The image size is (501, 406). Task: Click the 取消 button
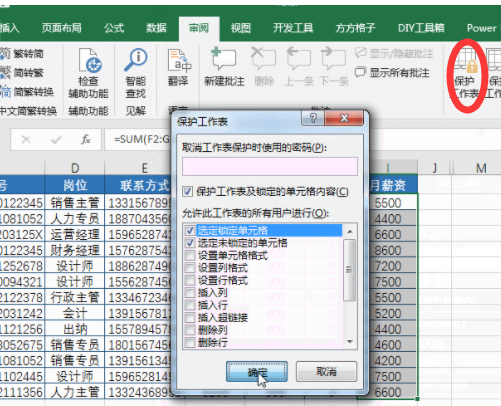326,372
